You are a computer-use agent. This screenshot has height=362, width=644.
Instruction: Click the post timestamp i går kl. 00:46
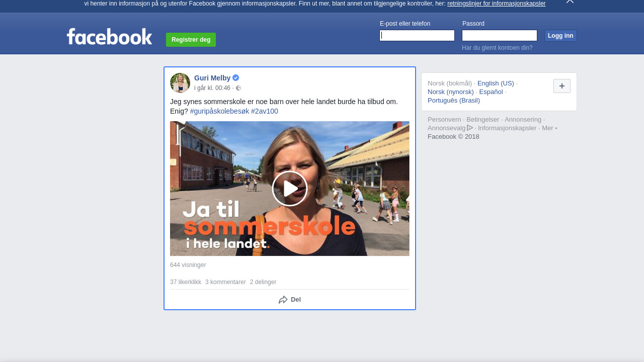pyautogui.click(x=212, y=88)
